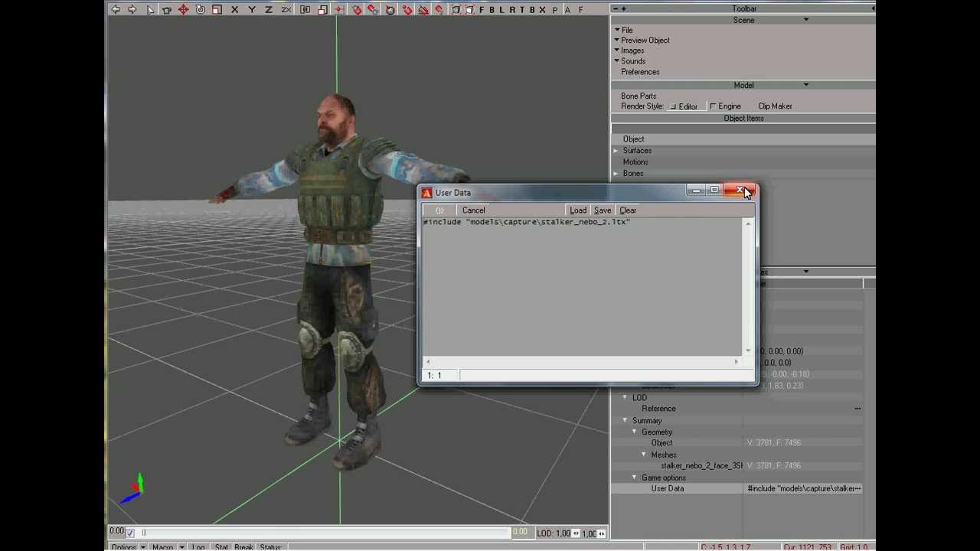The height and width of the screenshot is (551, 980).
Task: Expand all toolbar panels with plus icon
Action: pos(624,8)
